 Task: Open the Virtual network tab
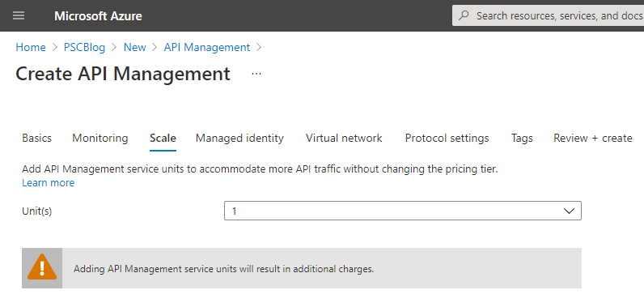click(344, 139)
